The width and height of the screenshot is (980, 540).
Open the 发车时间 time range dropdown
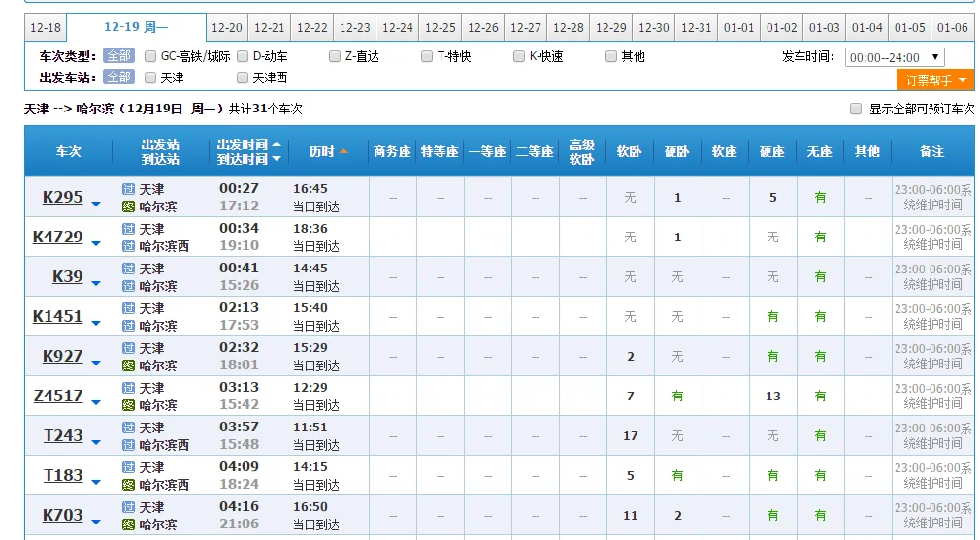[x=895, y=57]
